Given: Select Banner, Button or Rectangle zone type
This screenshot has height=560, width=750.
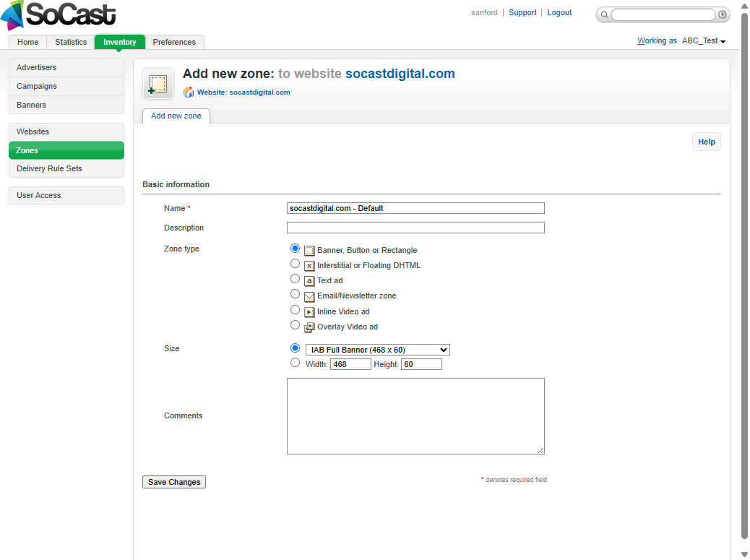Looking at the screenshot, I should point(295,248).
